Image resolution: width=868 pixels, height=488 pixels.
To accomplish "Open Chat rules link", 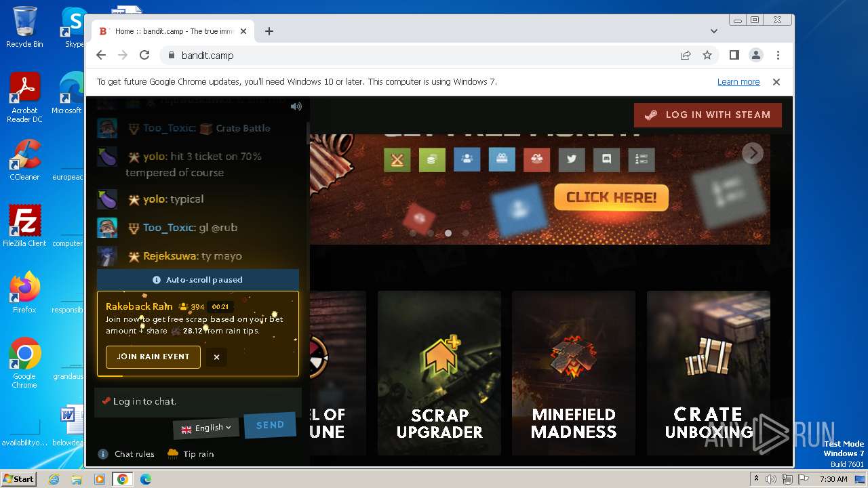I will click(126, 454).
